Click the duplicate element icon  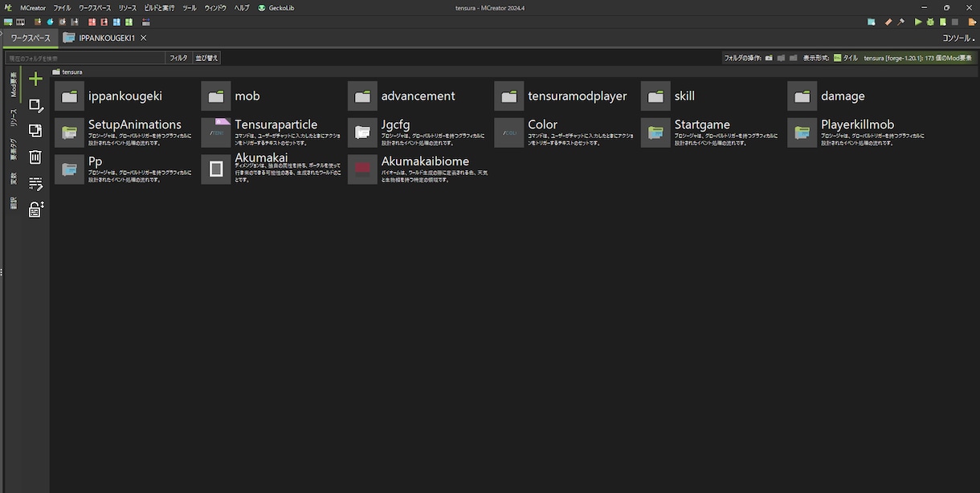[35, 130]
